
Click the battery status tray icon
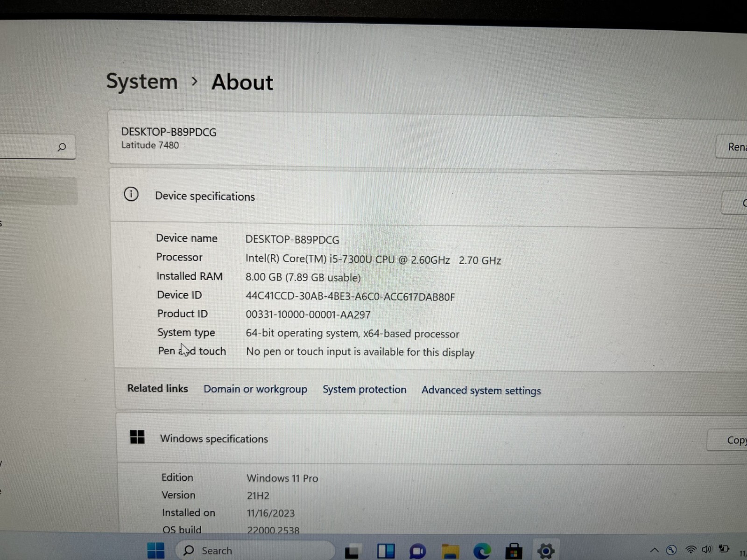point(724,548)
